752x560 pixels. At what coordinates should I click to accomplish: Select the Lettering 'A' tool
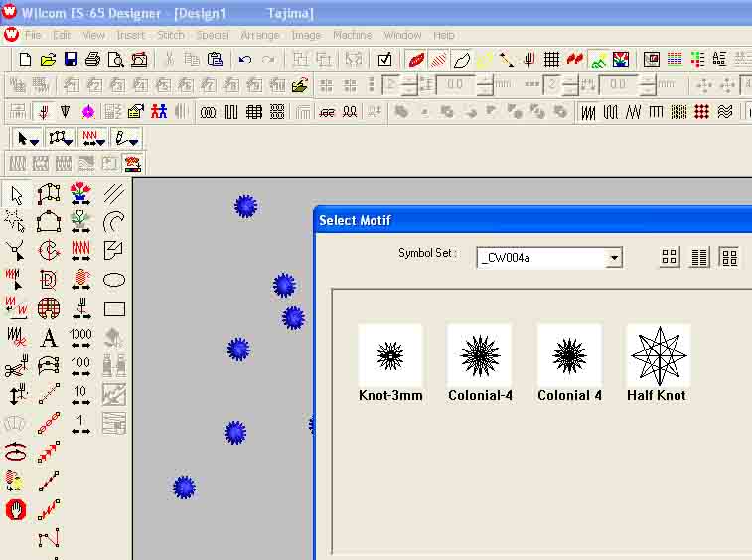(x=49, y=338)
